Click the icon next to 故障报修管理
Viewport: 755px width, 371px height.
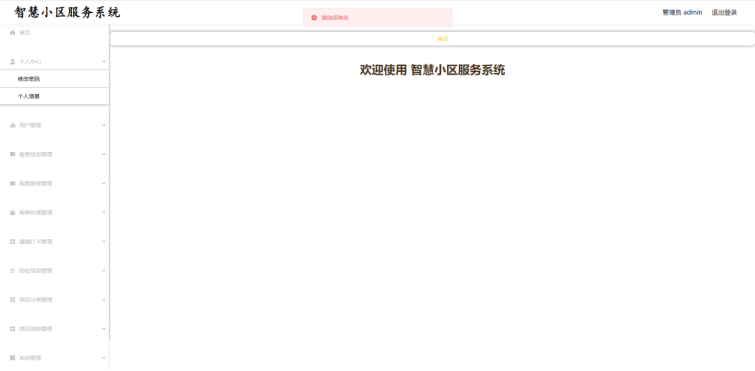coord(13,184)
